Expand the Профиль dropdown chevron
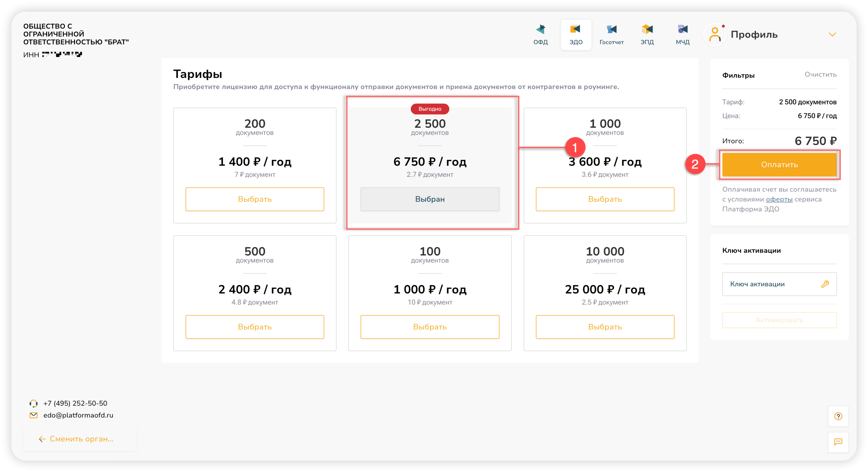 (x=832, y=35)
